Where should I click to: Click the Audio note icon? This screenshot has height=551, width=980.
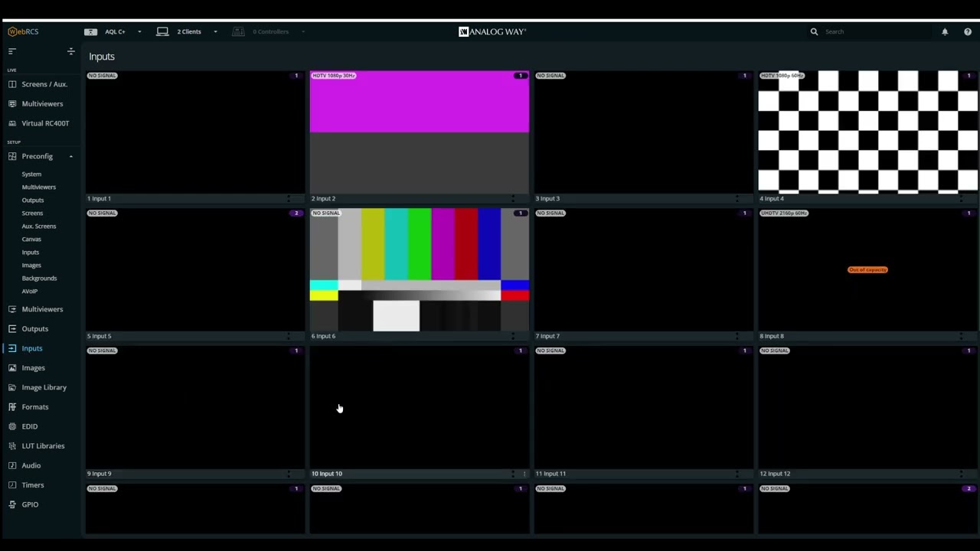[x=12, y=465]
